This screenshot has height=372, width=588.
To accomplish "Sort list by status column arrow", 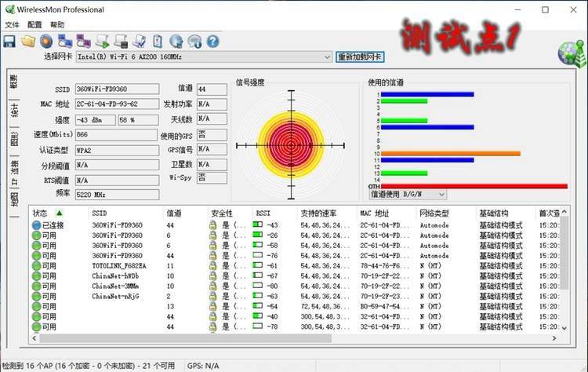I will 60,213.
